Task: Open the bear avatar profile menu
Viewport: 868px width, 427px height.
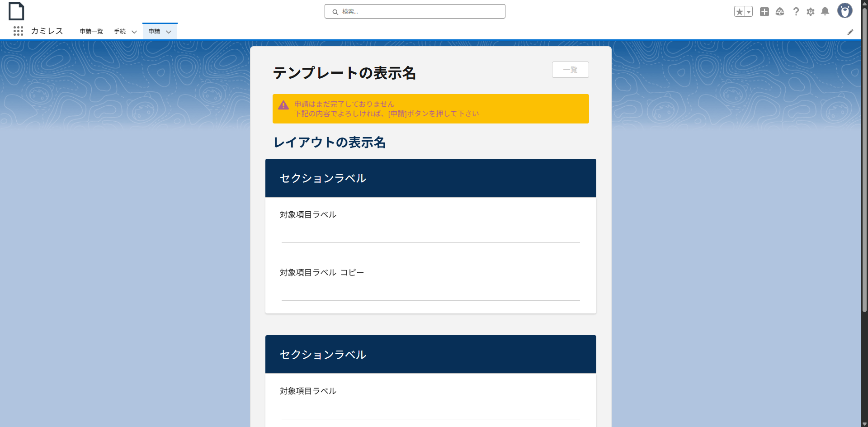Action: coord(845,11)
